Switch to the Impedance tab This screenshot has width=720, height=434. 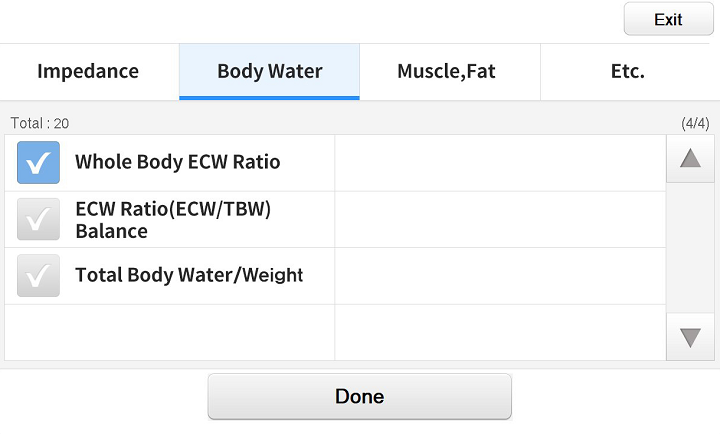click(x=88, y=71)
